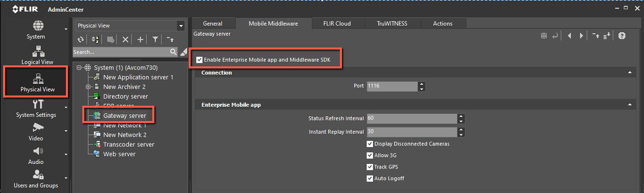
Task: Increase the Status Refresh Interval value
Action: click(x=461, y=116)
